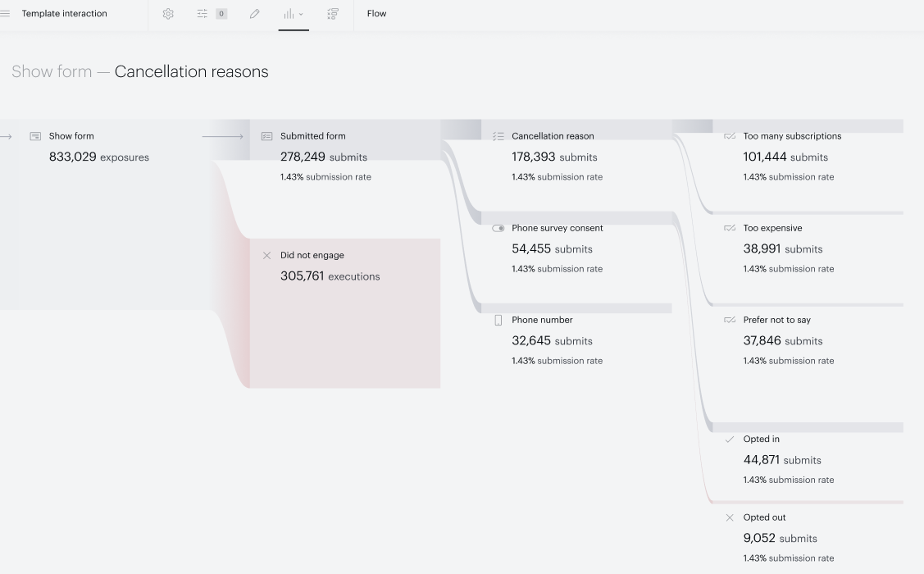Screen dimensions: 924x574
Task: Select the pink Did not engage block
Action: pos(344,313)
